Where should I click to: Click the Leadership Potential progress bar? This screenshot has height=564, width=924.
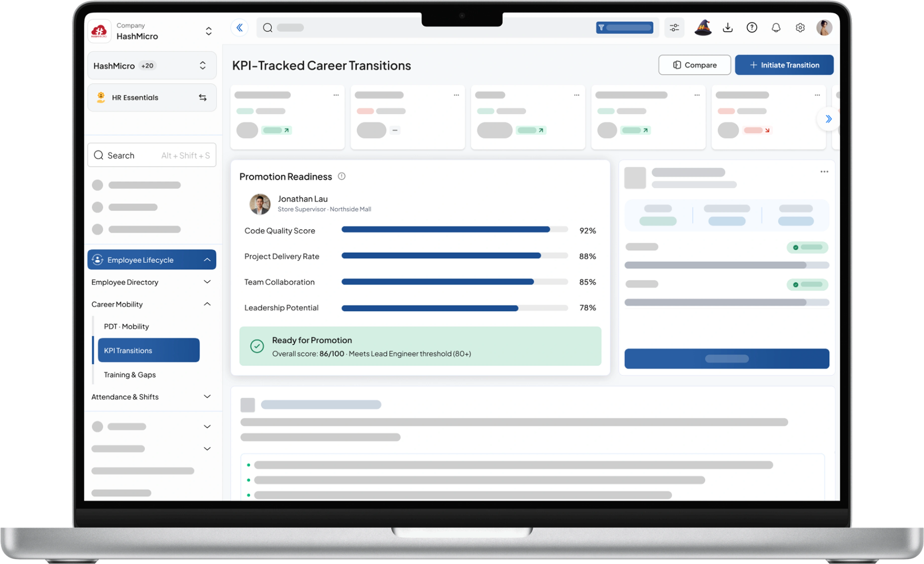(454, 308)
